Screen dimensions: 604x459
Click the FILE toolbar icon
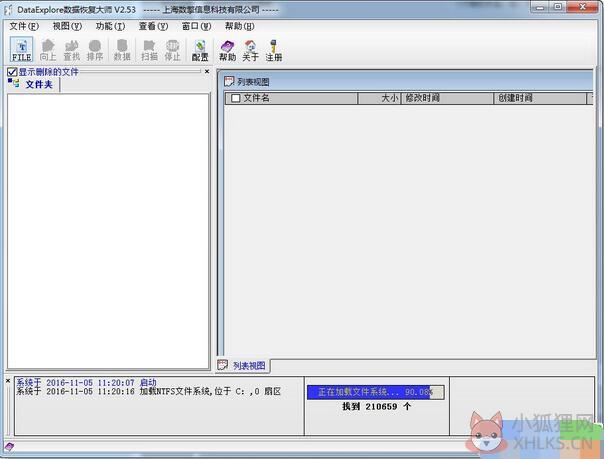point(22,50)
